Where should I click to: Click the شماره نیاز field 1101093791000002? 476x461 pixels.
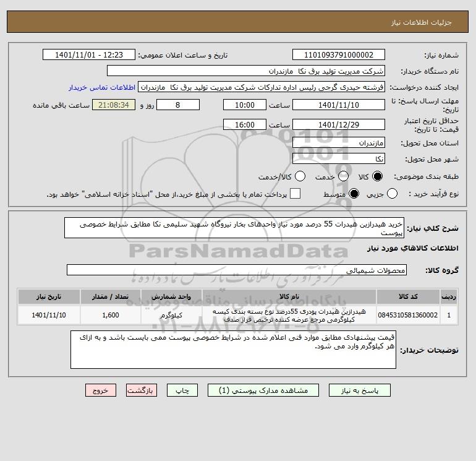coord(339,54)
